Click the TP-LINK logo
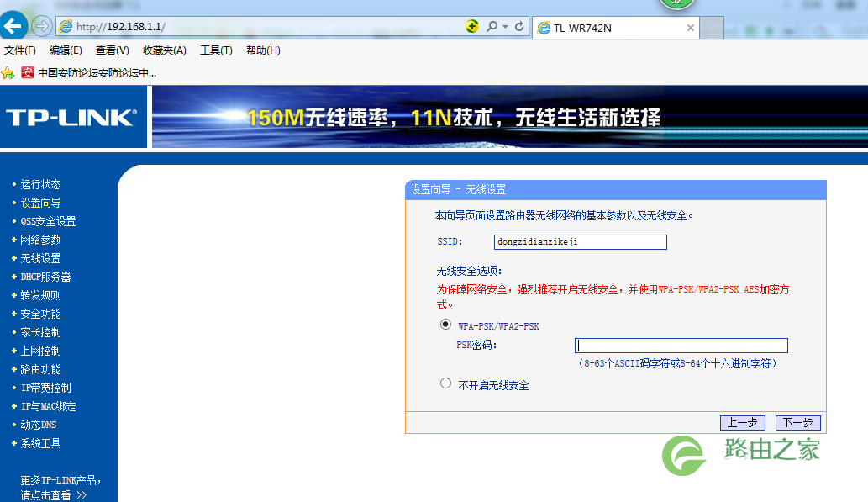The height and width of the screenshot is (502, 868). (71, 118)
